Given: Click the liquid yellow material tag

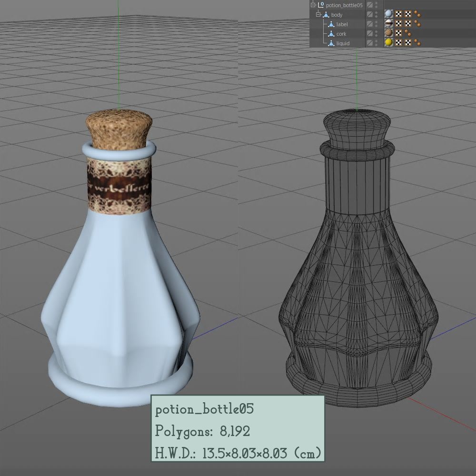Looking at the screenshot, I should point(388,43).
